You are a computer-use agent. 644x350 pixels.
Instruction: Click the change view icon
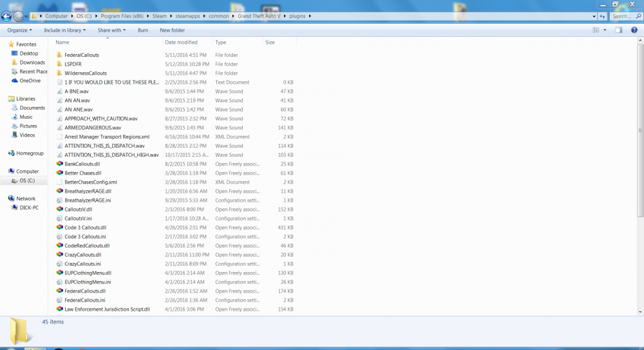click(596, 30)
